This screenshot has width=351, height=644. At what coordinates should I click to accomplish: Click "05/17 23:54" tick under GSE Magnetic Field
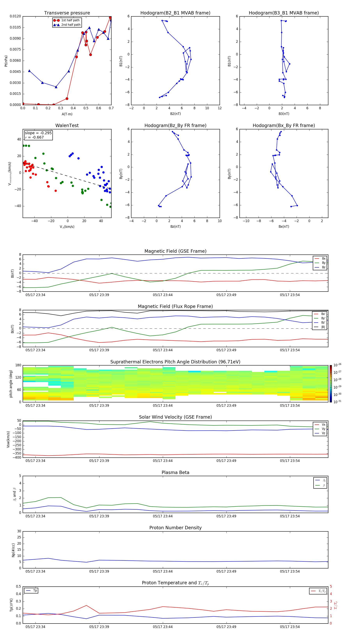[x=290, y=295]
